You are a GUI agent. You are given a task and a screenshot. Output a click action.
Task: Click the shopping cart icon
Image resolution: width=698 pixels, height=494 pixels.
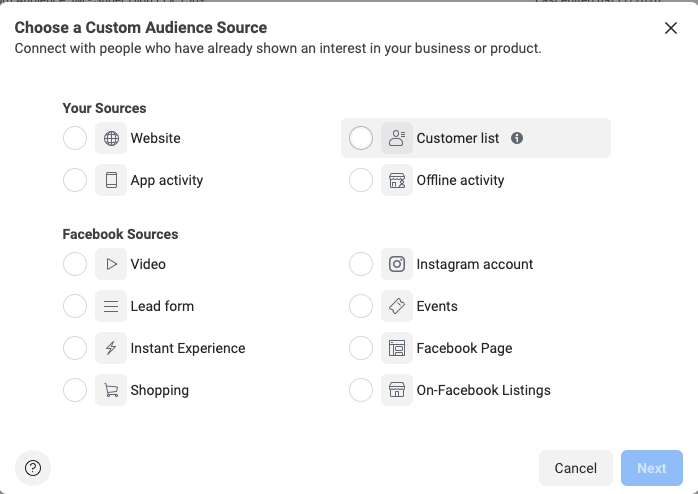pos(111,390)
